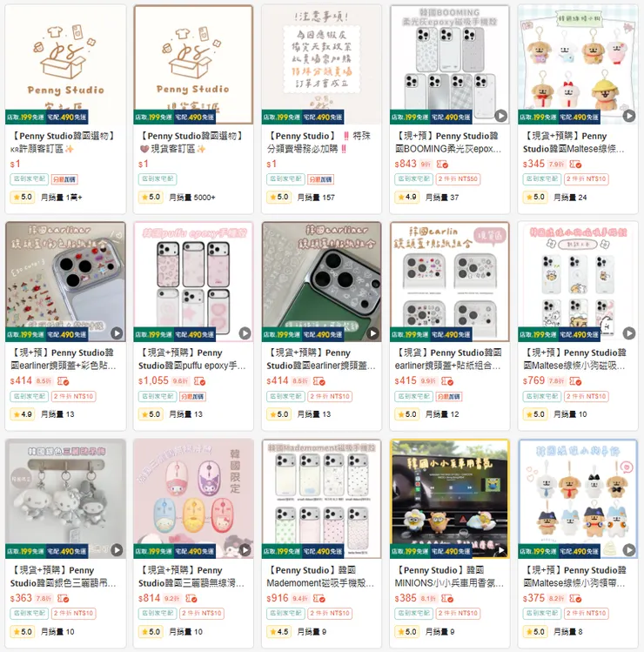Image resolution: width=644 pixels, height=652 pixels.
Task: Open the KR許願客訂區 product title
Action: 63,142
